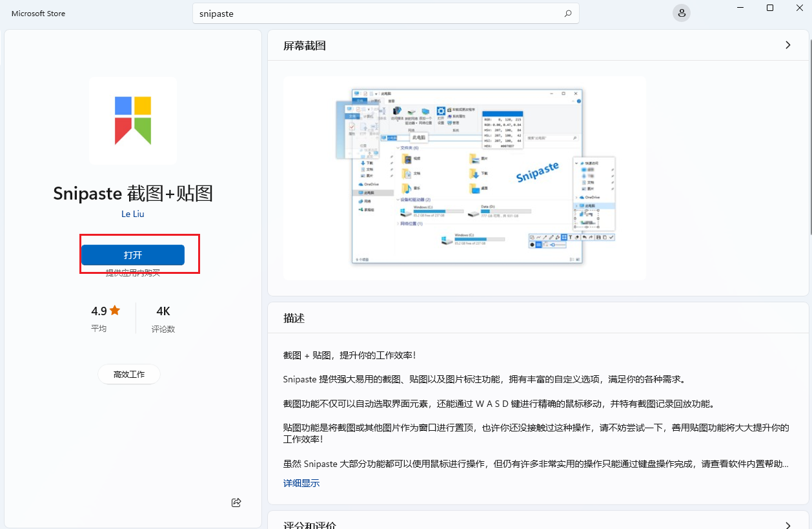The height and width of the screenshot is (529, 812).
Task: Open the Le Liu publisher link
Action: pyautogui.click(x=133, y=214)
